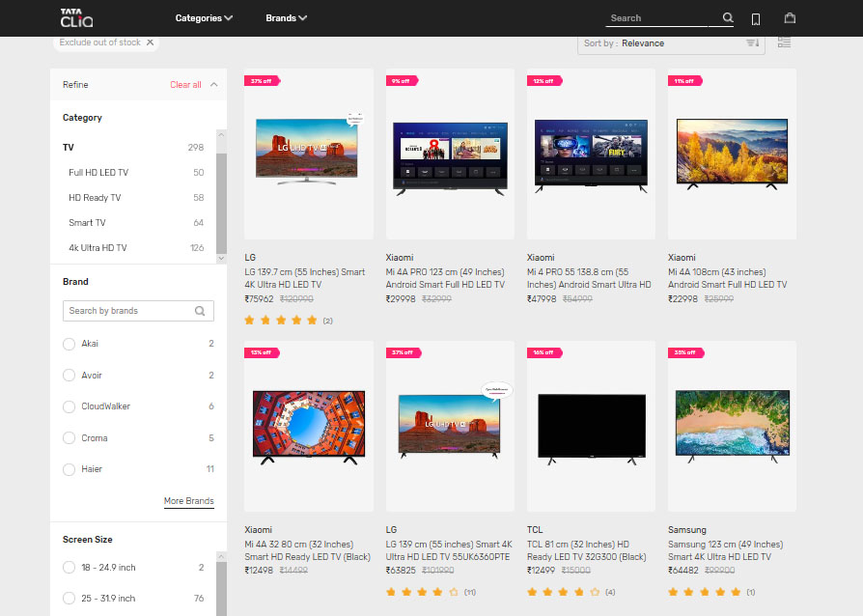Open LG 139 cm 55UK6360PTE product title
Screen dimensions: 863x616
tap(449, 550)
